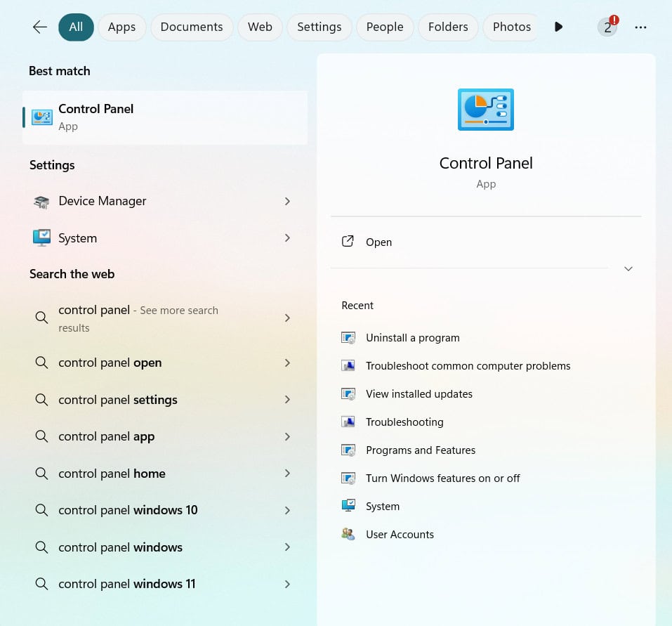Switch to the Documents filter tab
Image resolution: width=672 pixels, height=626 pixels.
(x=192, y=27)
